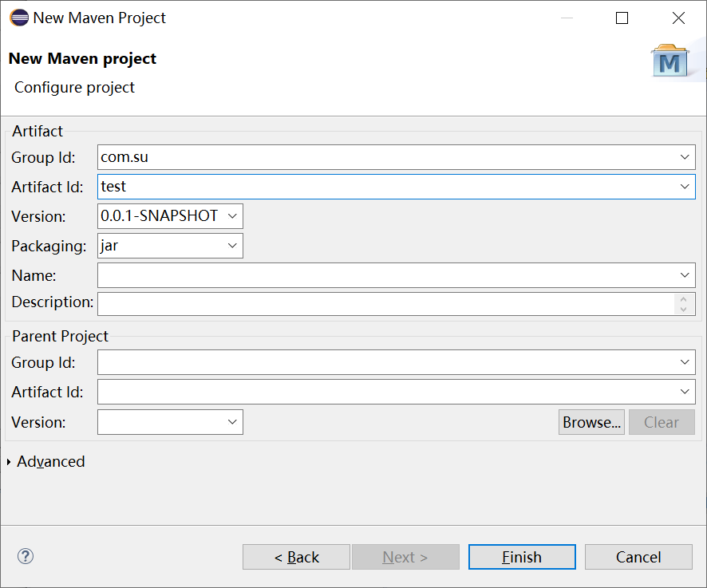707x588 pixels.
Task: Click the Name input field
Action: click(383, 275)
